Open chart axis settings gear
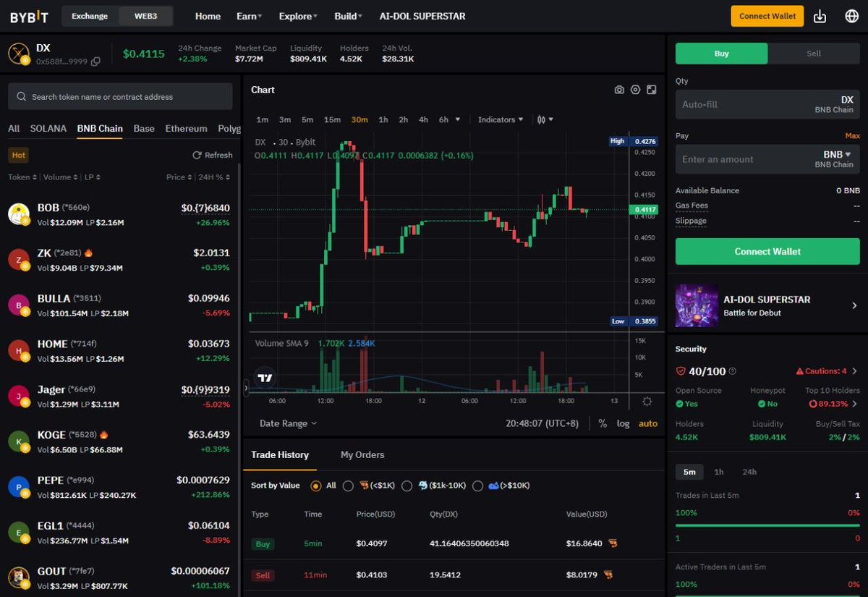Image resolution: width=868 pixels, height=597 pixels. pyautogui.click(x=647, y=401)
